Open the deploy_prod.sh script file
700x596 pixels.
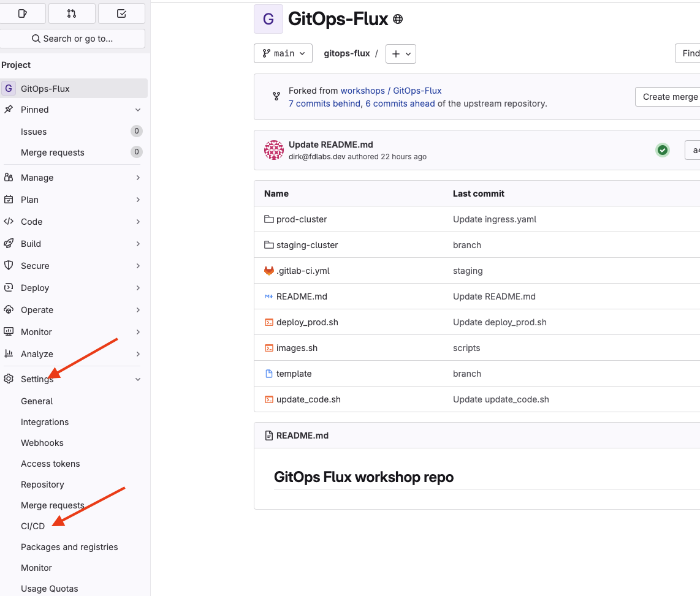coord(307,322)
